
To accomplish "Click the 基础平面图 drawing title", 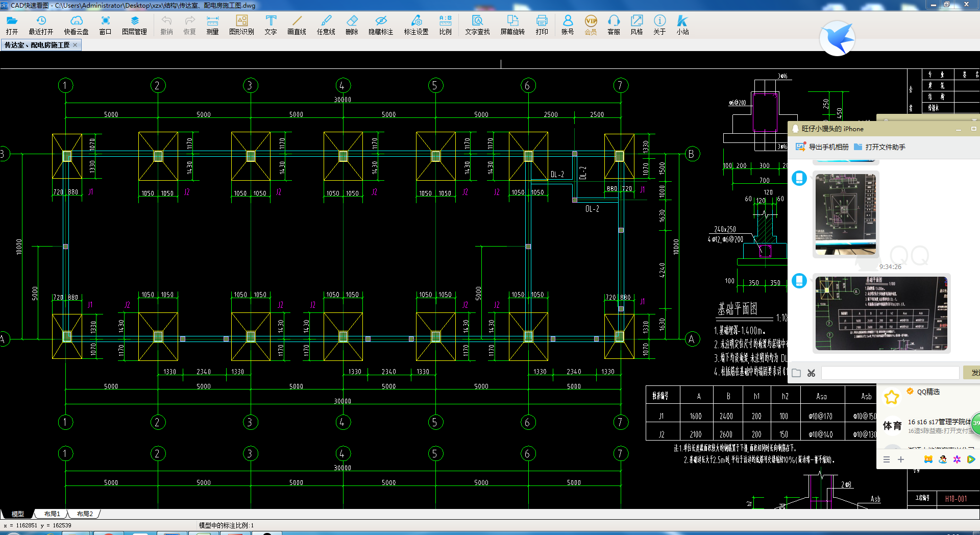I will [738, 309].
